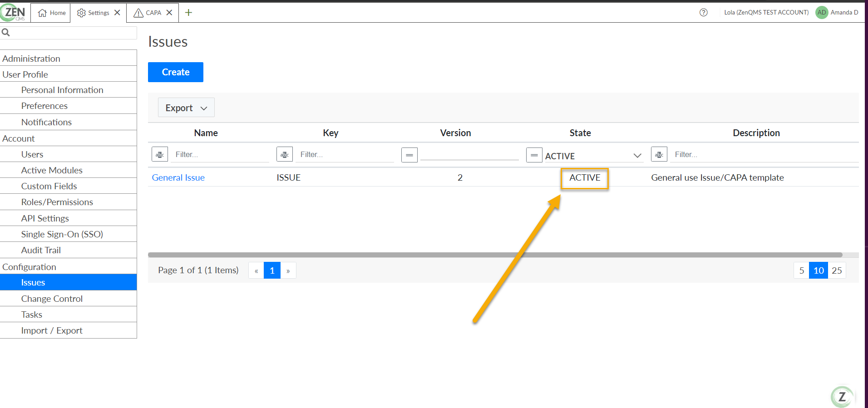Set page size to 5
The width and height of the screenshot is (868, 408).
802,270
